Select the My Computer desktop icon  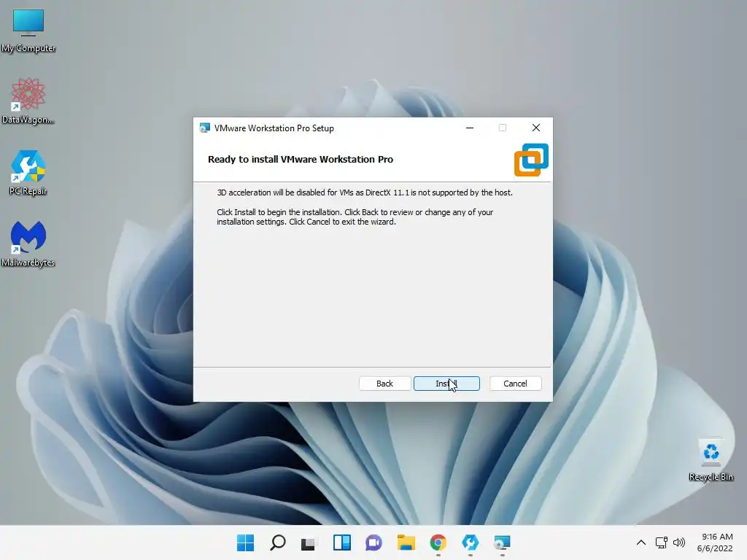tap(28, 31)
